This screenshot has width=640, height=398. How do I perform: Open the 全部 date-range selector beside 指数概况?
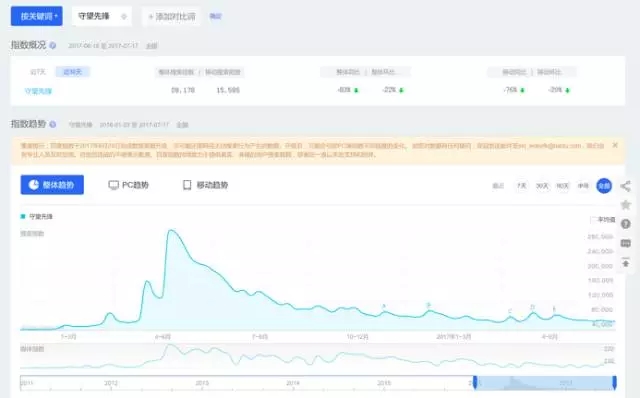[152, 46]
